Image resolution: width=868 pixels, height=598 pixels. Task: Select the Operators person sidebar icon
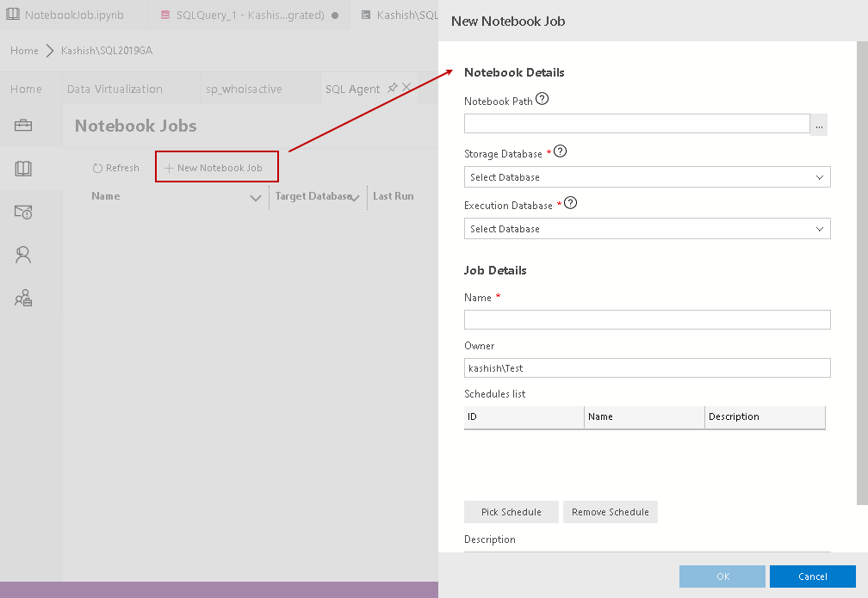pyautogui.click(x=23, y=255)
